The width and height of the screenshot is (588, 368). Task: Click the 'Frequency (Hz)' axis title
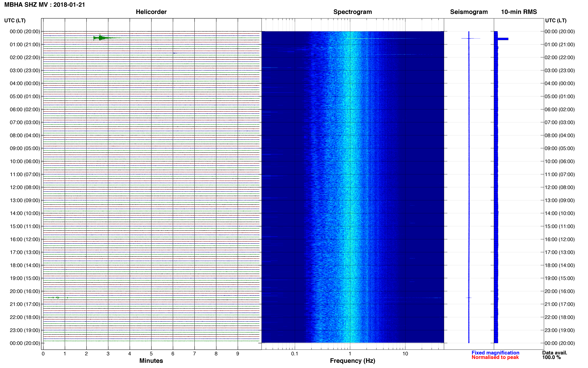point(352,361)
